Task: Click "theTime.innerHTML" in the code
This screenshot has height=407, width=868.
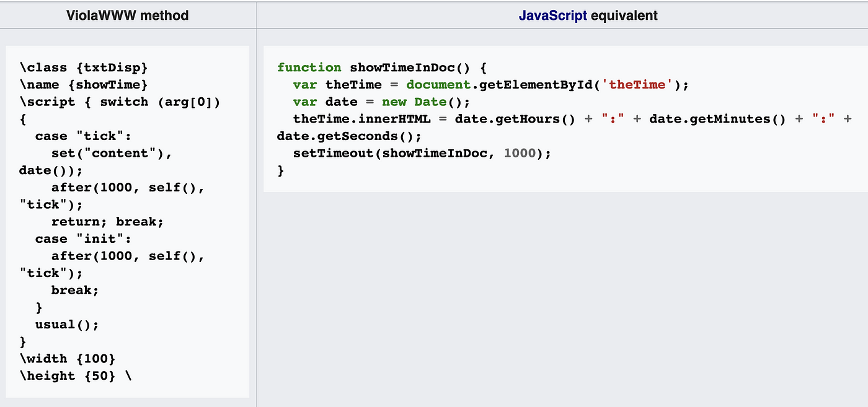Action: point(363,118)
